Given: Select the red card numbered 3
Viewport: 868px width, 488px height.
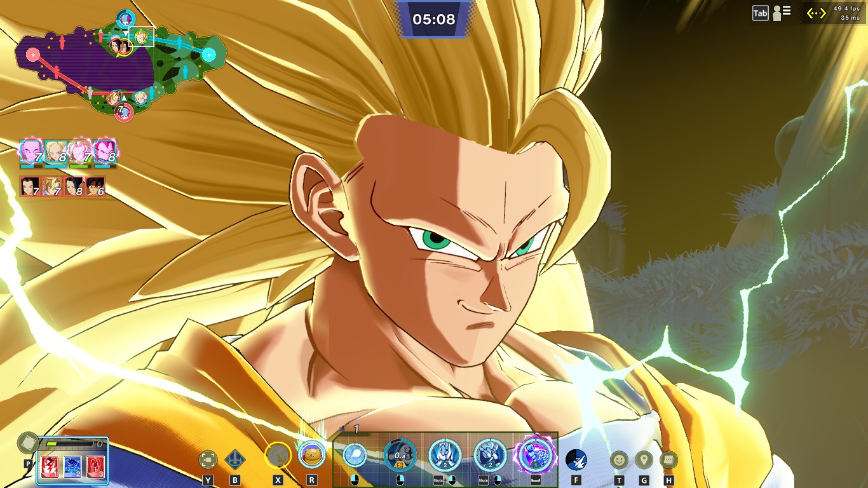Looking at the screenshot, I should [95, 467].
